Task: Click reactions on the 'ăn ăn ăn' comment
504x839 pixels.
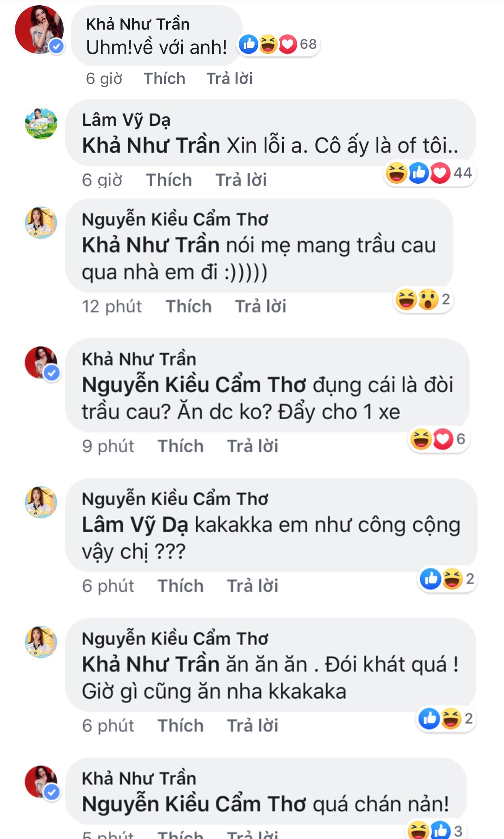Action: (x=446, y=719)
